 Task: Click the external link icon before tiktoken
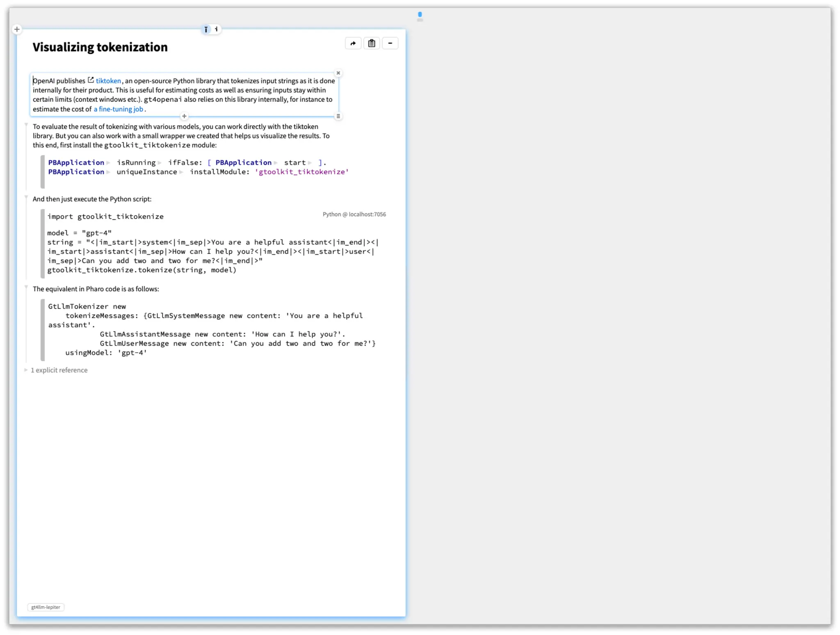pos(91,80)
